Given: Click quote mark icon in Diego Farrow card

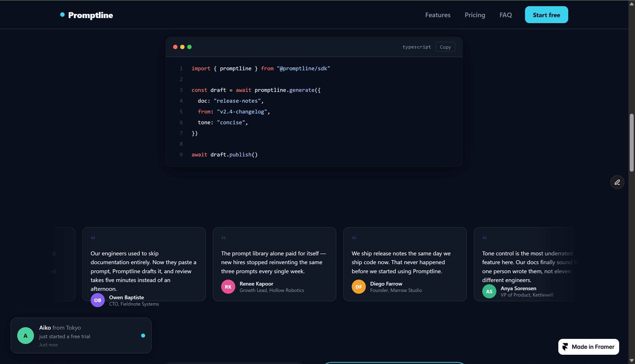Looking at the screenshot, I should (x=354, y=238).
